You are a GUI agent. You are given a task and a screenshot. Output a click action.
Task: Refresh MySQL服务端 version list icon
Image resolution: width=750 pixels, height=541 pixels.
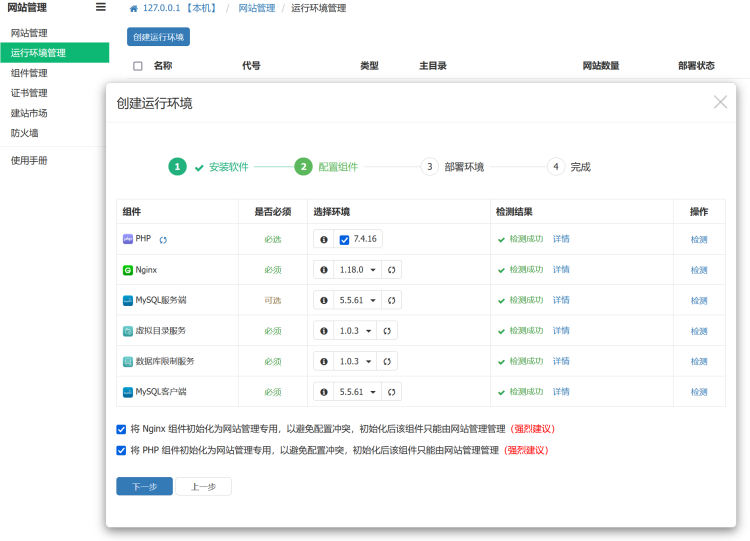[391, 300]
